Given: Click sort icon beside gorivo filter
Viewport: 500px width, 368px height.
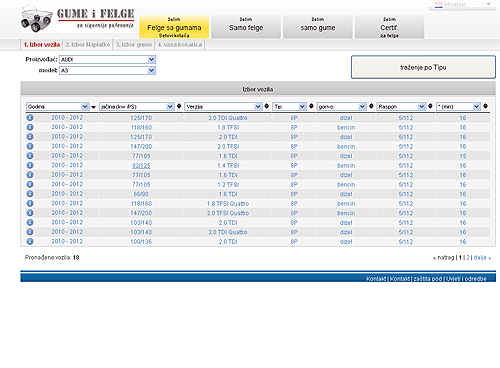Looking at the screenshot, I should point(371,106).
